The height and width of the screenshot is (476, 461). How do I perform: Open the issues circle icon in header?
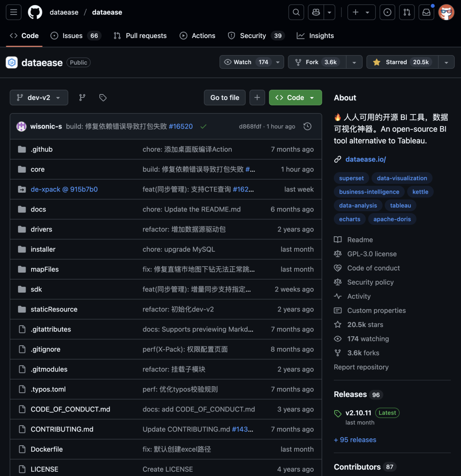tap(387, 12)
